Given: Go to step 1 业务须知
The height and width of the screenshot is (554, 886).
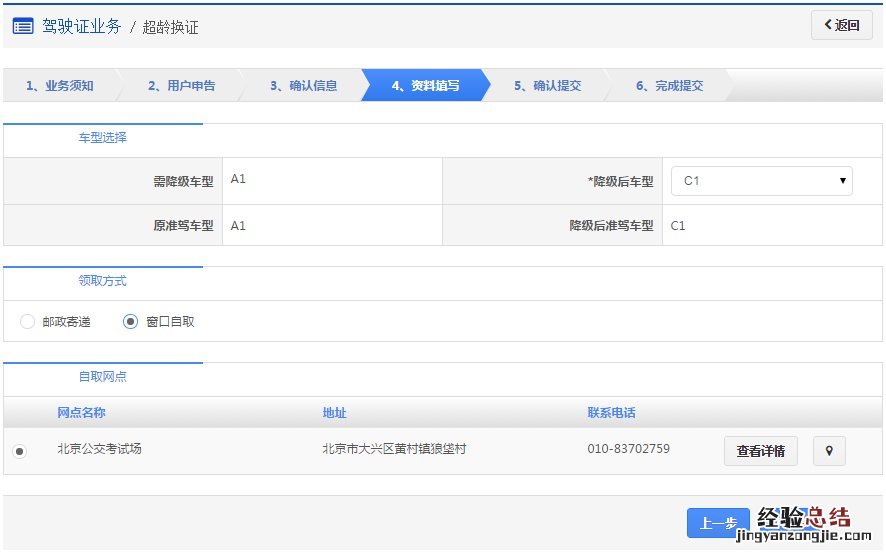Looking at the screenshot, I should coord(60,86).
